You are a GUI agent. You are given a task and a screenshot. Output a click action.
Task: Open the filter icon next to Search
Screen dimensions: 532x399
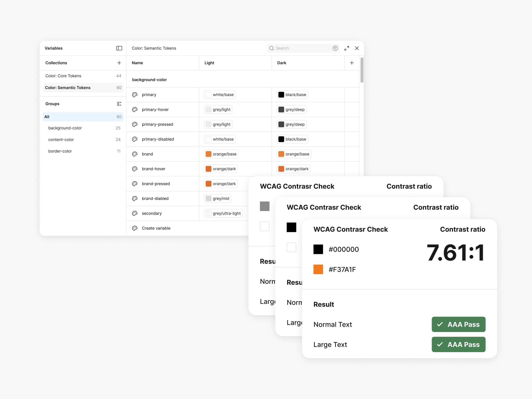tap(335, 48)
